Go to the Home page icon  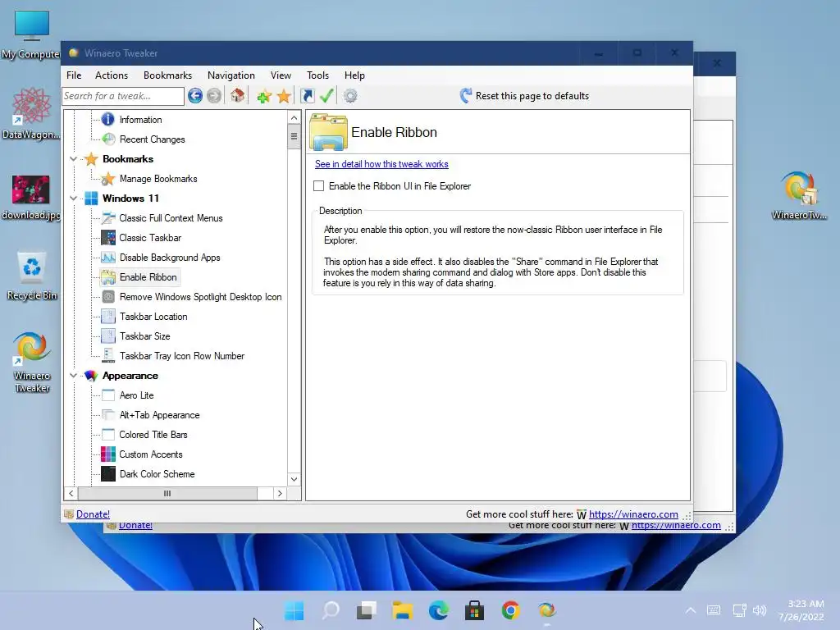coord(237,96)
